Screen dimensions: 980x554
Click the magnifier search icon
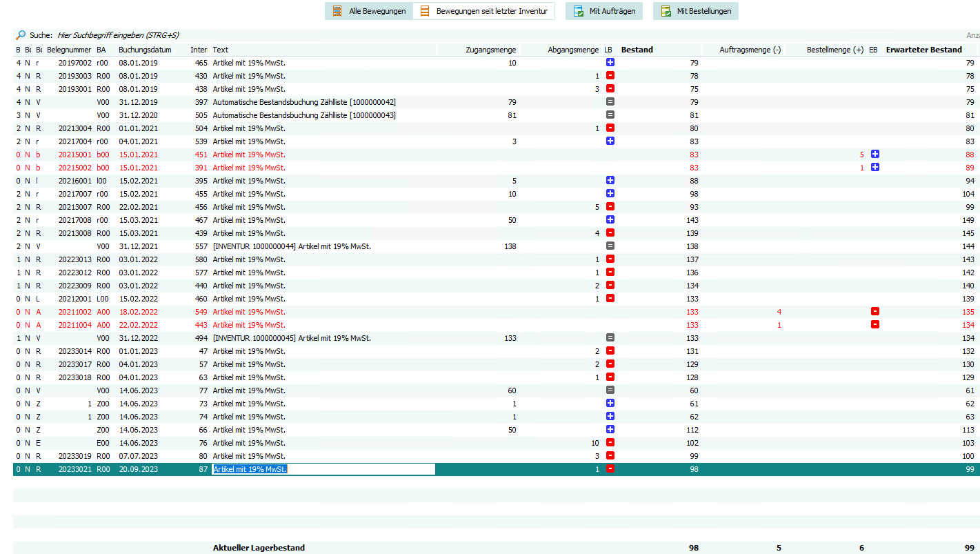click(21, 35)
